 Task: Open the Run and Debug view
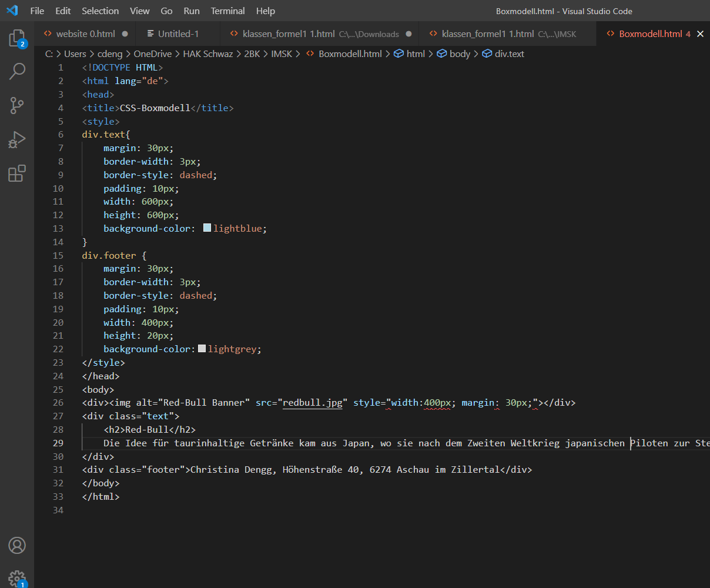(x=17, y=140)
